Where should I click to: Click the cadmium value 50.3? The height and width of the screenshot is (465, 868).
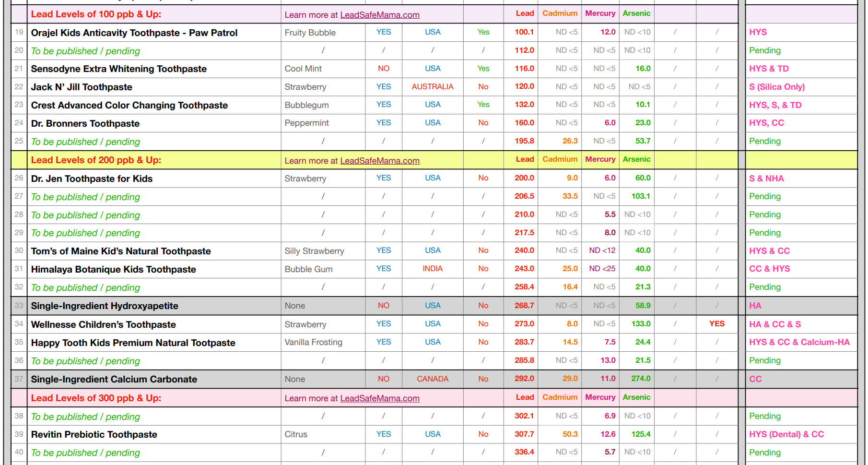click(570, 434)
